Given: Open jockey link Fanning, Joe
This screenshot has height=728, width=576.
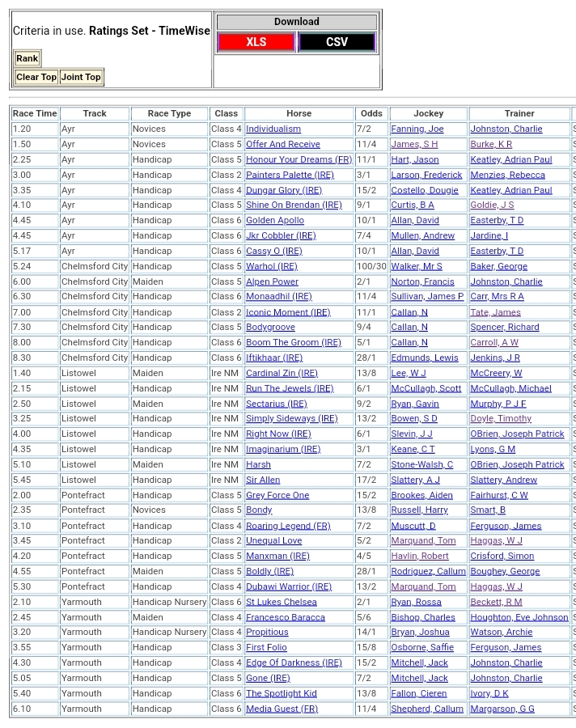Looking at the screenshot, I should (417, 129).
